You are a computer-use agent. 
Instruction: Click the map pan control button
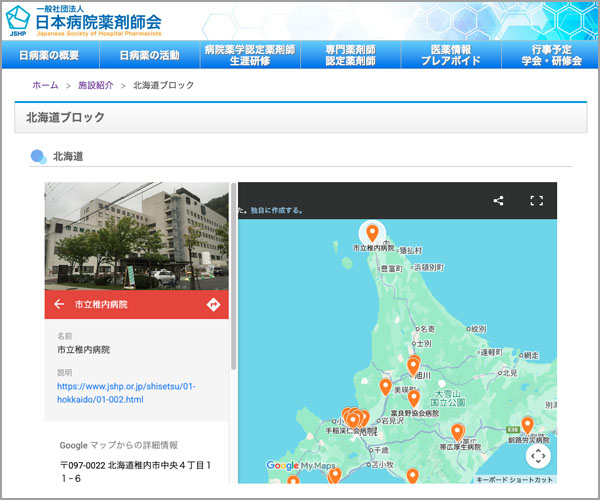point(538,456)
